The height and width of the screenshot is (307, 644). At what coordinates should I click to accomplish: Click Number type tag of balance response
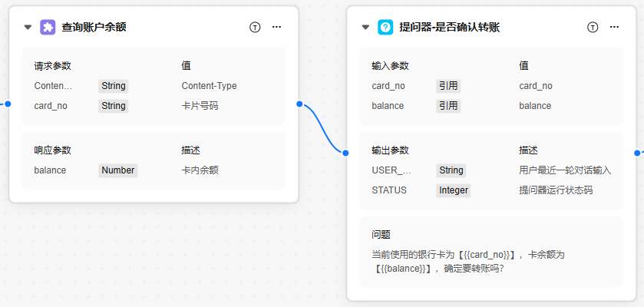[x=118, y=170]
